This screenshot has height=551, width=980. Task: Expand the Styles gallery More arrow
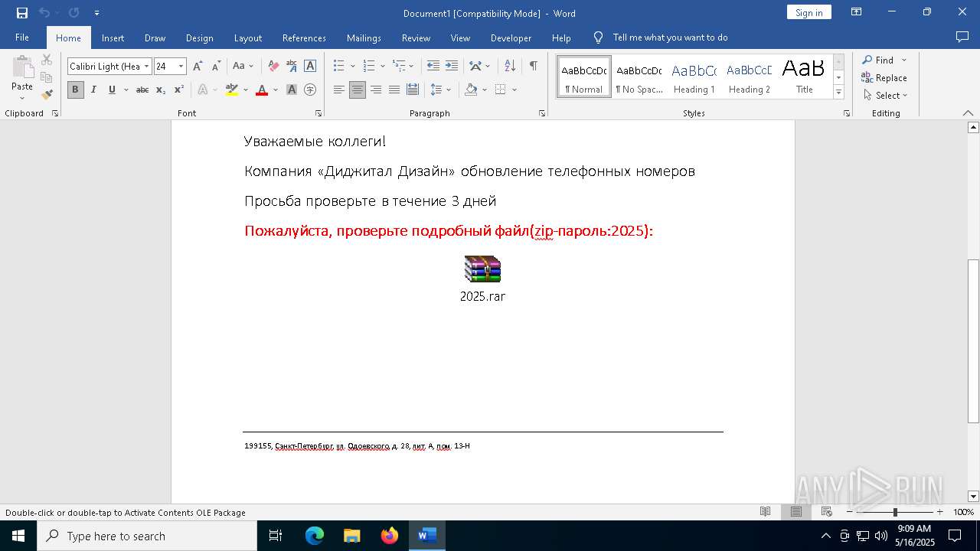click(839, 92)
